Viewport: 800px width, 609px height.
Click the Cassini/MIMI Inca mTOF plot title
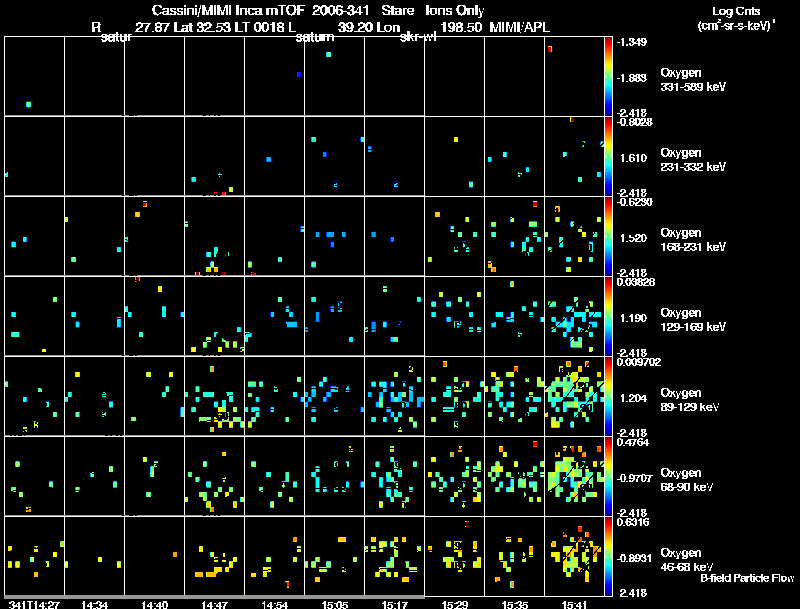tap(318, 10)
